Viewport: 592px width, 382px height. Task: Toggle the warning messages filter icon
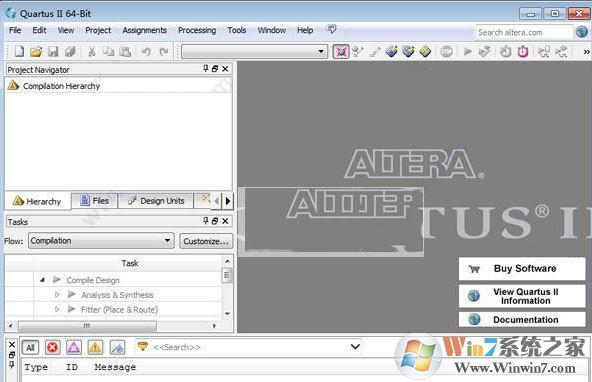pos(95,347)
